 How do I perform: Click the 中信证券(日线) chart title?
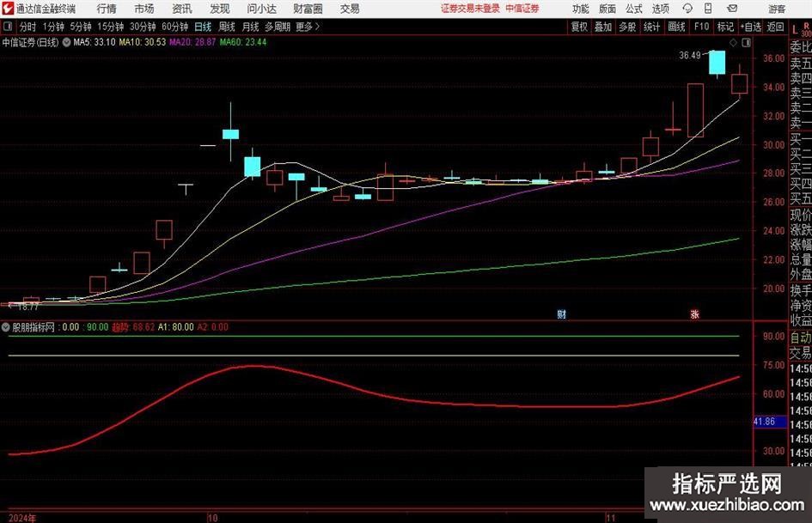click(x=30, y=42)
